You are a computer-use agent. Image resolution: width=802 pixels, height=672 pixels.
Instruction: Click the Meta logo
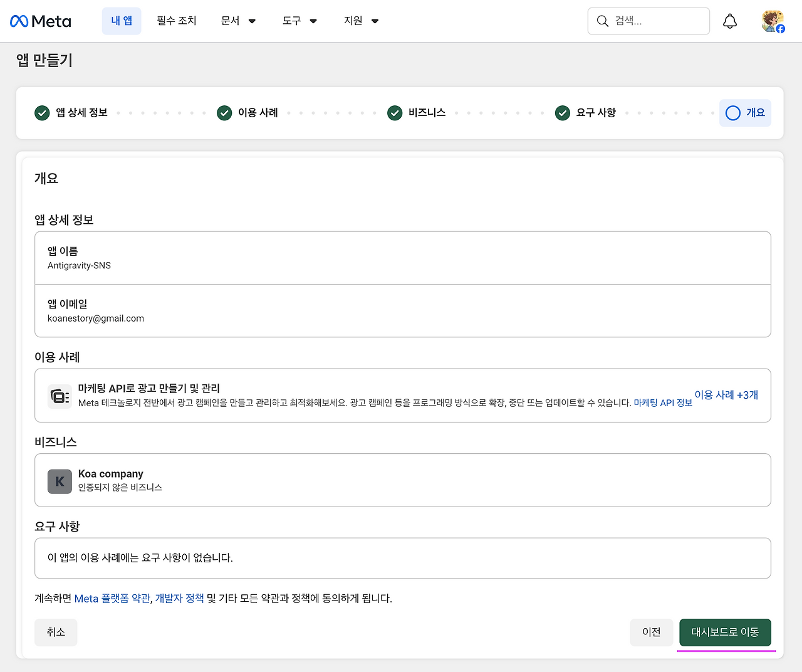point(41,21)
